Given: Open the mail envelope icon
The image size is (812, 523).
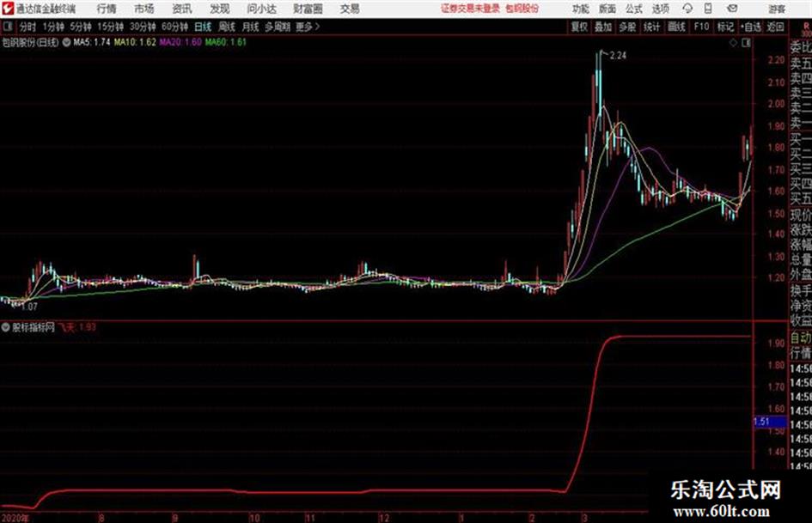Looking at the screenshot, I should pos(732,9).
